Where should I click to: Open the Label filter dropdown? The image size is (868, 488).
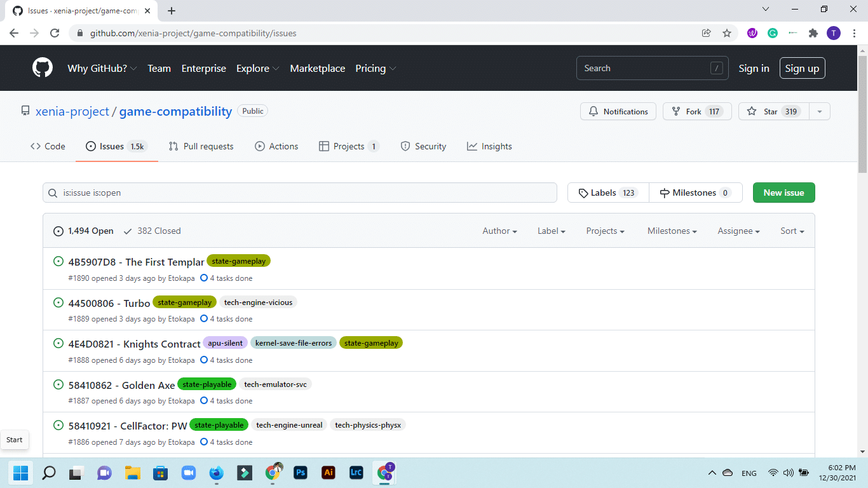552,231
